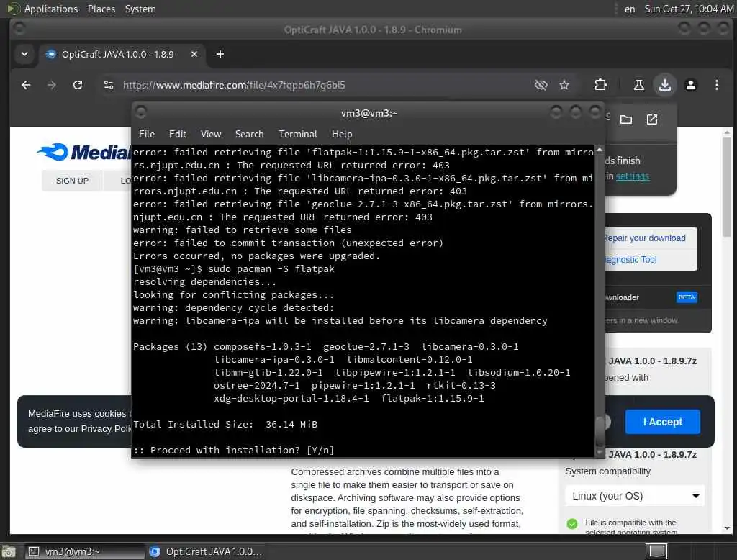Open site information icon in address bar

coord(109,85)
